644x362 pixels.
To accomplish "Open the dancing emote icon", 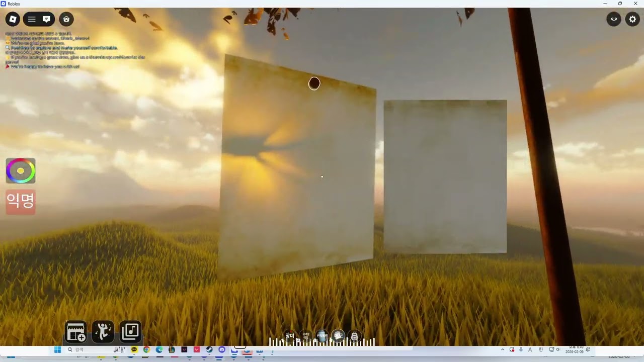I will pos(103,332).
